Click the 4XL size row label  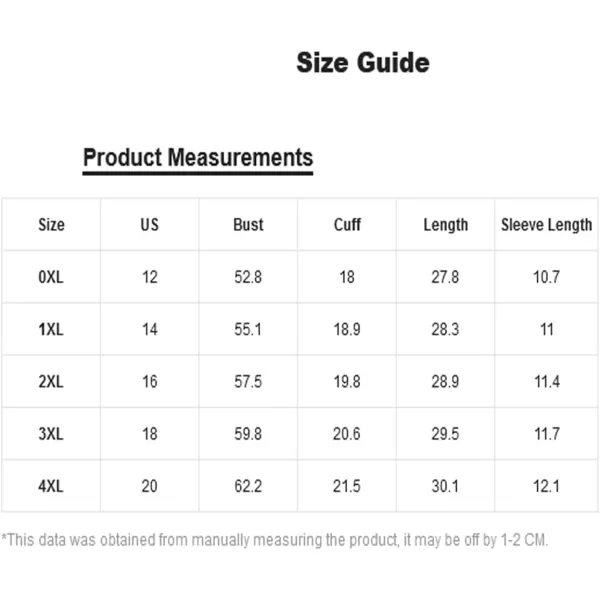click(x=51, y=486)
